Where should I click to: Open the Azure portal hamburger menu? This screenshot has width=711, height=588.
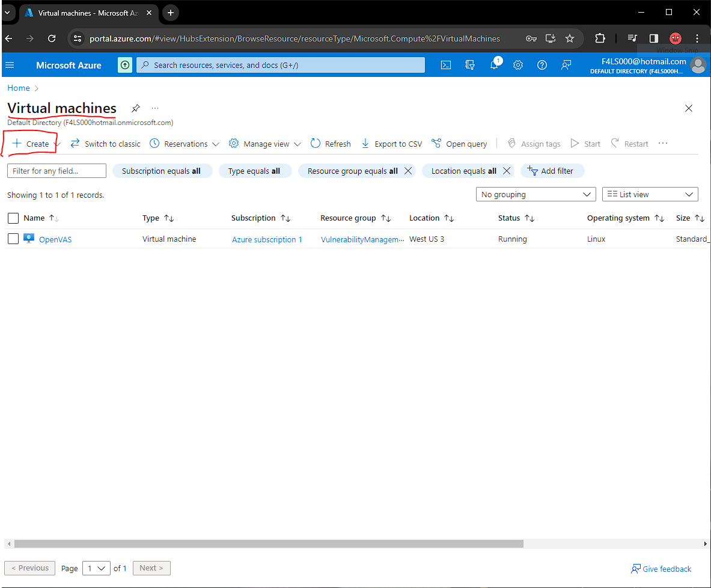pos(10,66)
